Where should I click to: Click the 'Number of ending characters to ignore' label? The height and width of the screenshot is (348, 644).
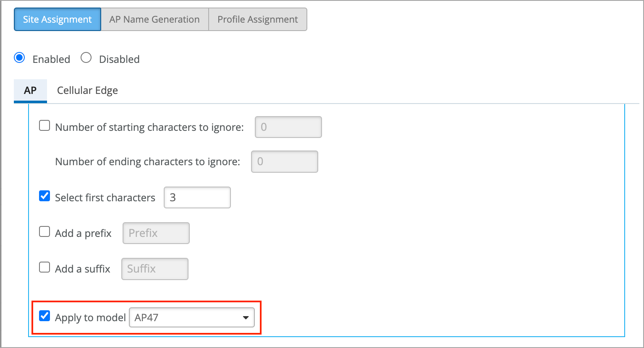[147, 162]
